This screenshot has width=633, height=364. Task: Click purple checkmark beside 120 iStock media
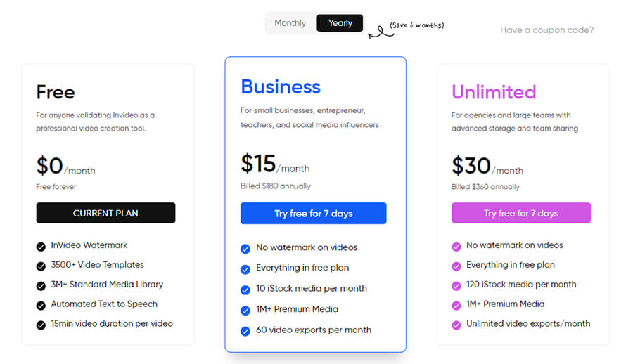(456, 285)
